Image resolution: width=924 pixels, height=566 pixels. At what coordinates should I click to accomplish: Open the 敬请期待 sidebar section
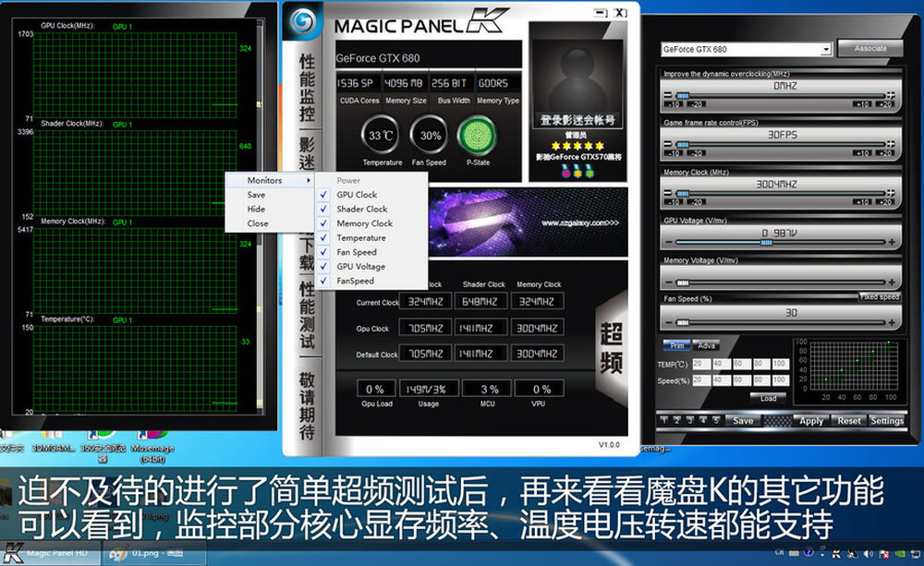pyautogui.click(x=307, y=406)
